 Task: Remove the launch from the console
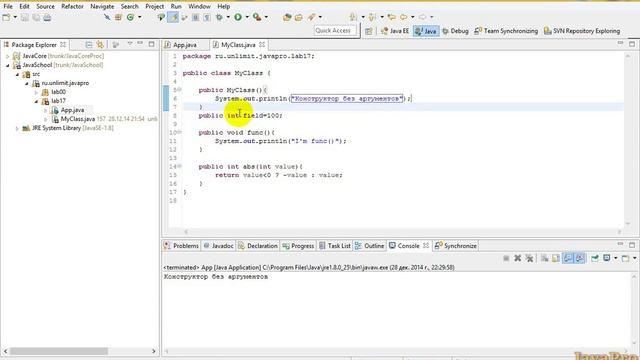[518, 258]
